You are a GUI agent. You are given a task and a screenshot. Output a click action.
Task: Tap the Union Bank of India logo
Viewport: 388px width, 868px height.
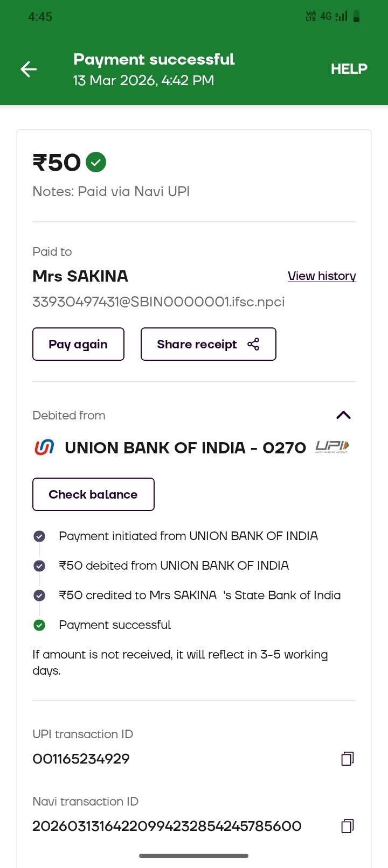pos(44,447)
